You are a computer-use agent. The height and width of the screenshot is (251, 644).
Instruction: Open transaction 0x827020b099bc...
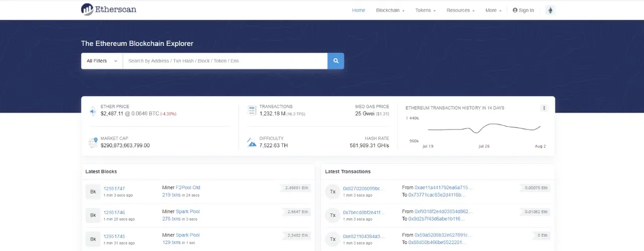coord(364,189)
